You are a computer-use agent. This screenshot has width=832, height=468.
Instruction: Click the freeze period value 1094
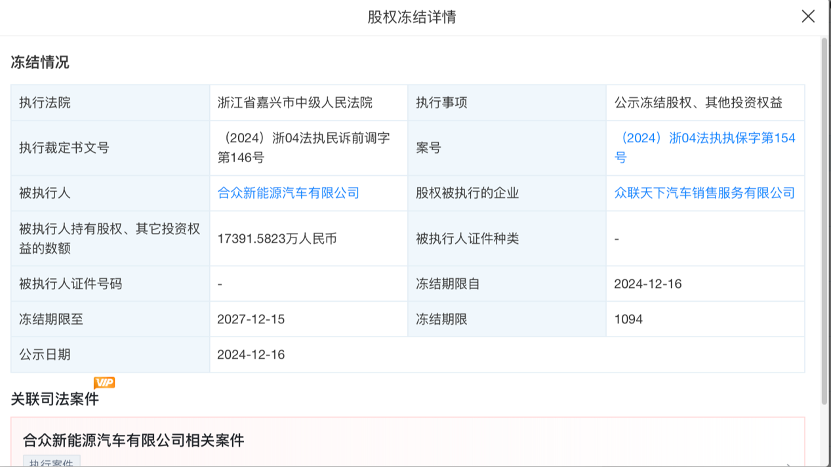[628, 319]
